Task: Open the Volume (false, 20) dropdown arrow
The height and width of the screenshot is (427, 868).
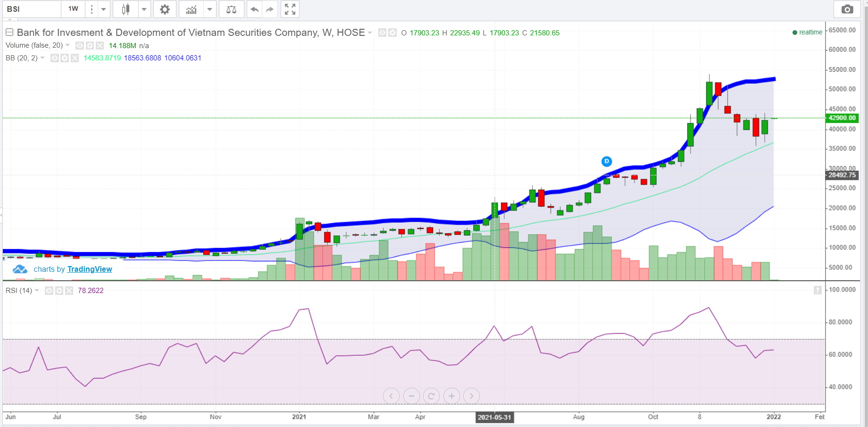Action: (x=67, y=45)
